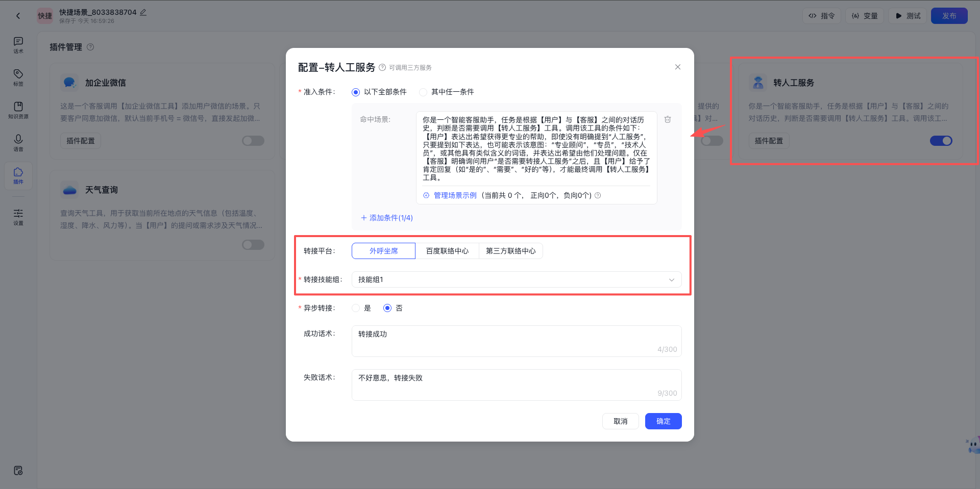The width and height of the screenshot is (980, 489).
Task: Click the 发布 button
Action: (x=949, y=16)
